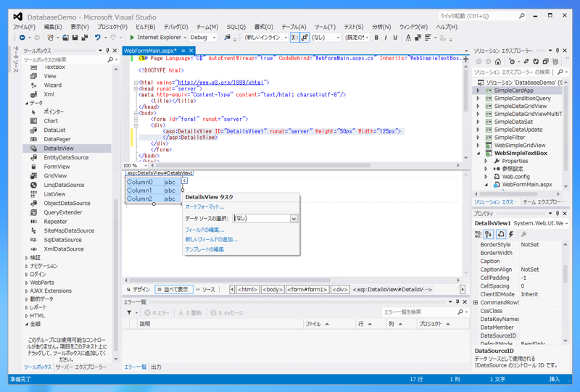Click the foreground color A icon
Image resolution: width=580 pixels, height=392 pixels.
tap(408, 38)
